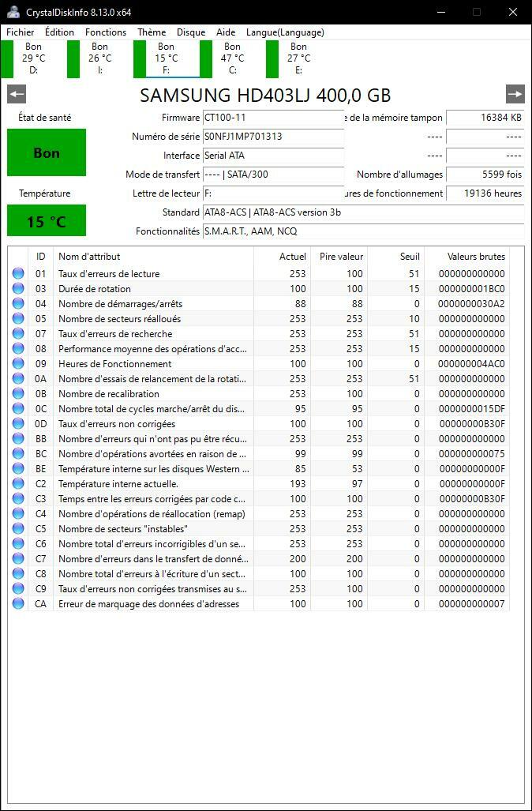This screenshot has height=811, width=532.
Task: Click the Fonctionnalités field S.M.A.R.T., AAM, NCQ
Action: click(363, 231)
